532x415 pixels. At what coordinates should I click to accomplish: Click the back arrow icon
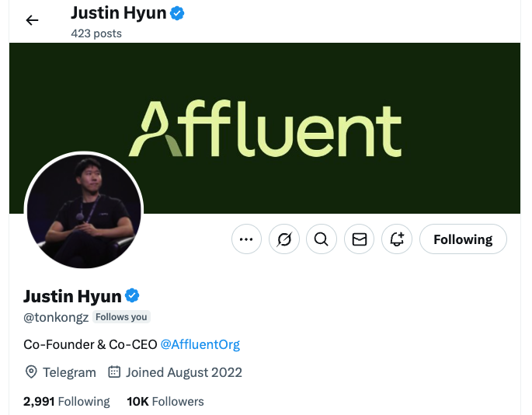[x=33, y=20]
